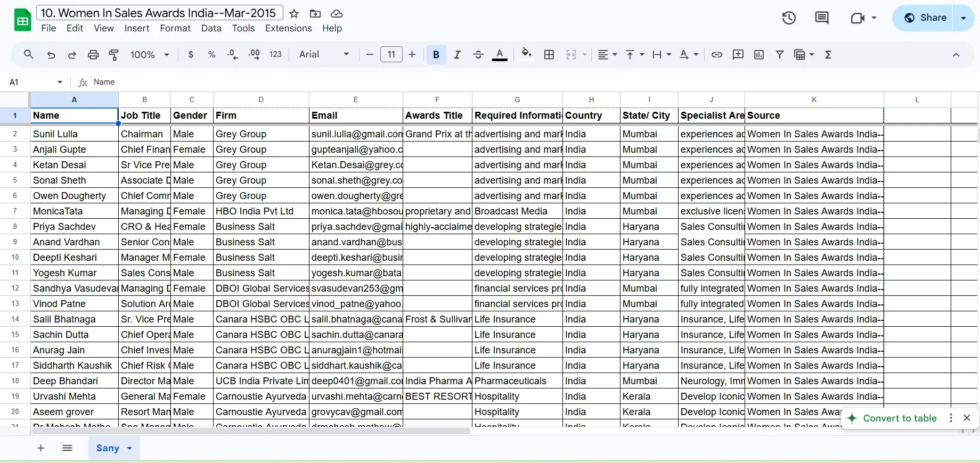Open the fill color picker
This screenshot has height=463, width=980.
[526, 54]
